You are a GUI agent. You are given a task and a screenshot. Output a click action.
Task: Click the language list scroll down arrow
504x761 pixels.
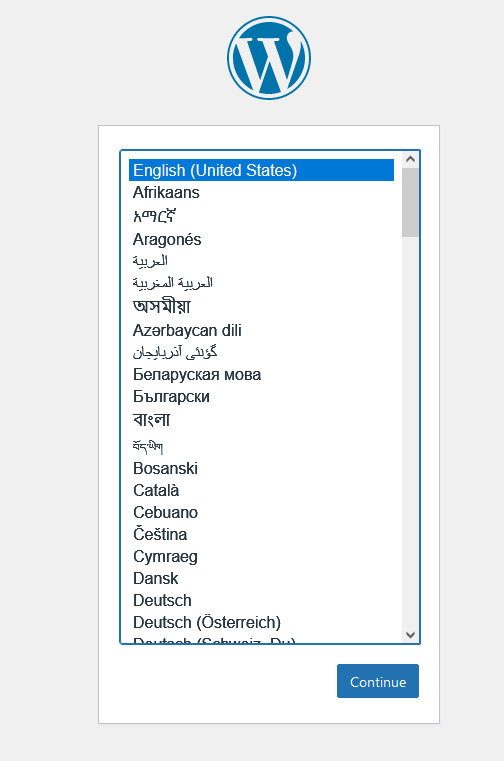click(410, 635)
